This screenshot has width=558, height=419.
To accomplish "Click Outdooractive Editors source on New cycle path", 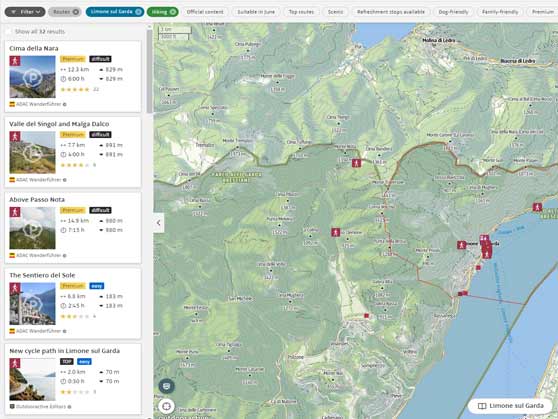I will point(41,407).
